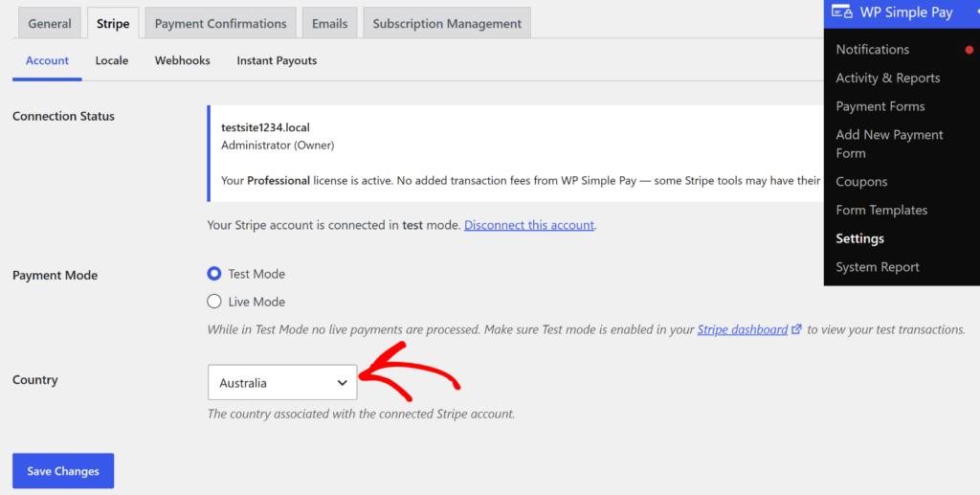Open the Country dropdown showing Australia

tap(282, 383)
